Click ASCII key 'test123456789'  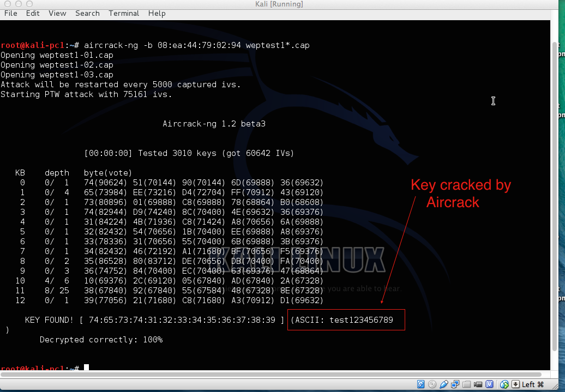click(362, 320)
